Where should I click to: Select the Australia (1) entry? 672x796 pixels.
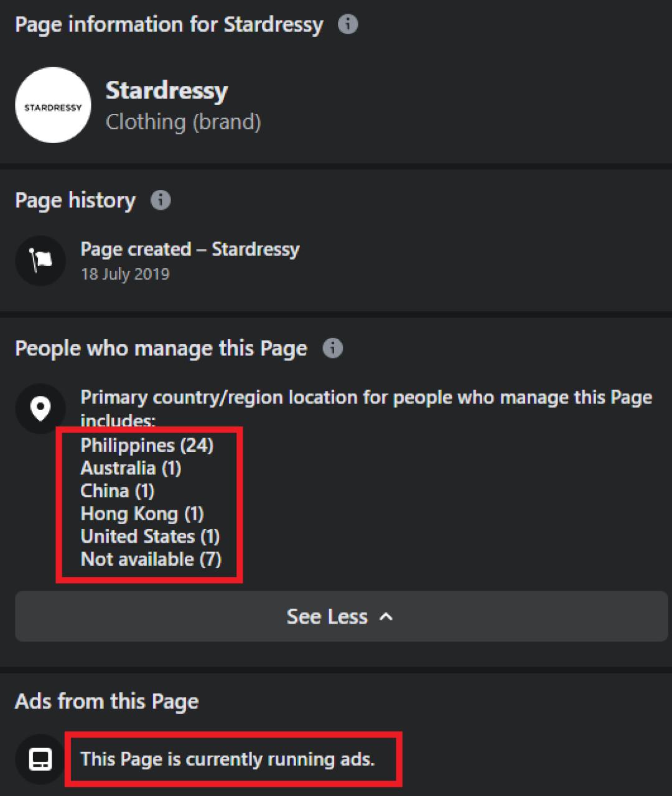coord(131,468)
